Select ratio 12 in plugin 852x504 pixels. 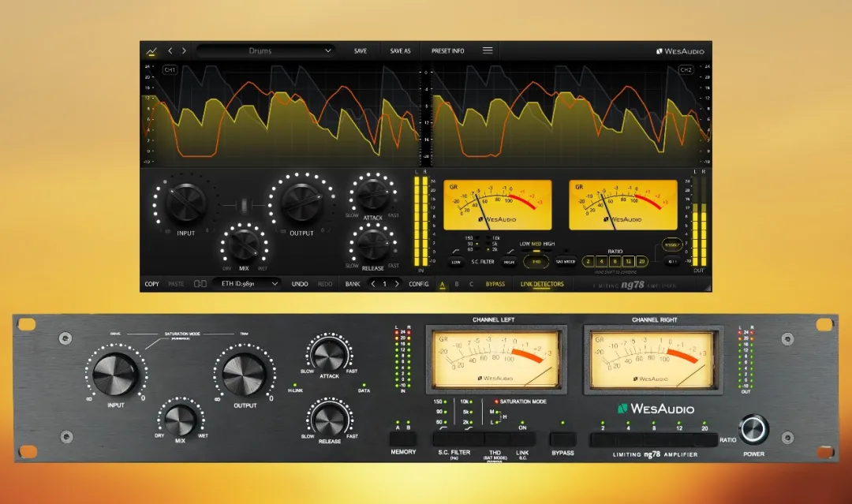tap(628, 261)
